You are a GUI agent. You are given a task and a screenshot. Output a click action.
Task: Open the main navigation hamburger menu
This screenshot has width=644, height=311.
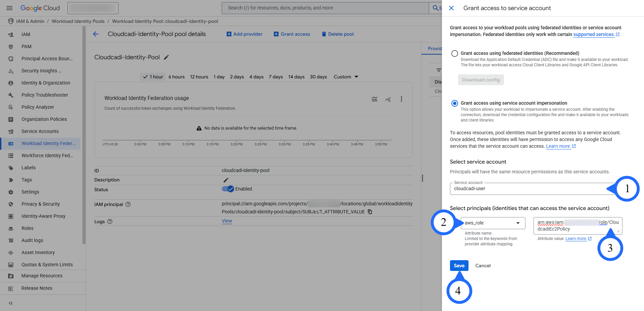[x=9, y=8]
